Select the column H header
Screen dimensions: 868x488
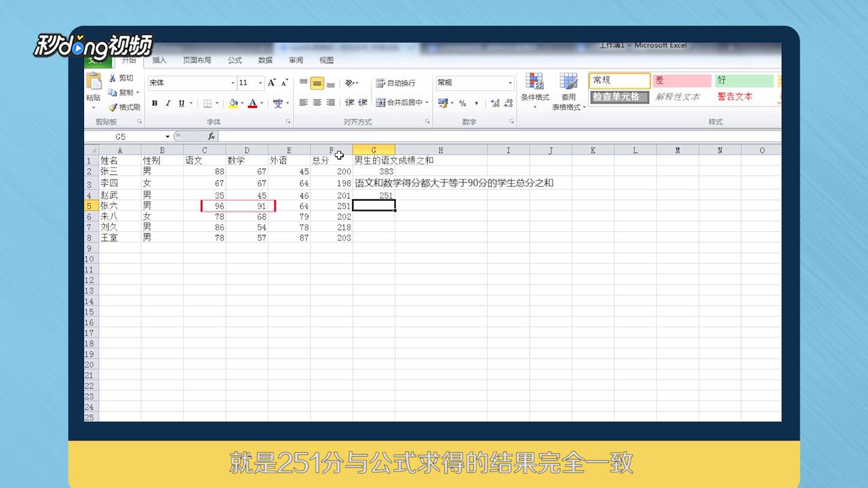(x=441, y=150)
